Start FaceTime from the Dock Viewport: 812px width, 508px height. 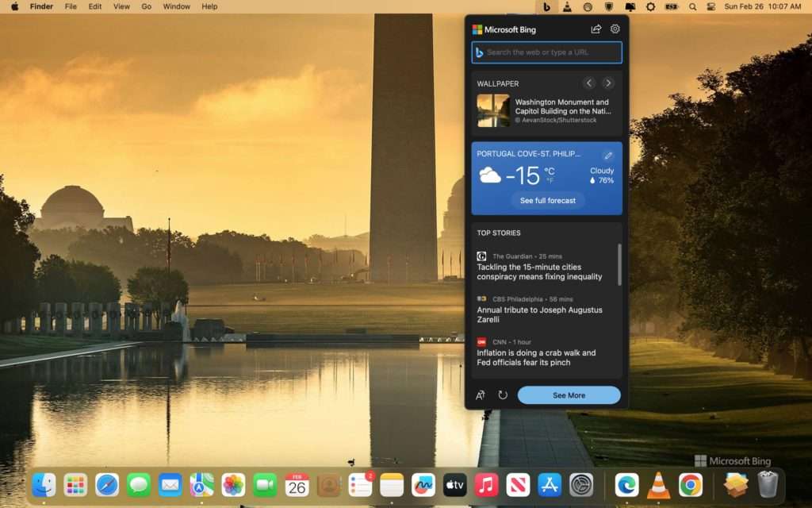(x=265, y=485)
